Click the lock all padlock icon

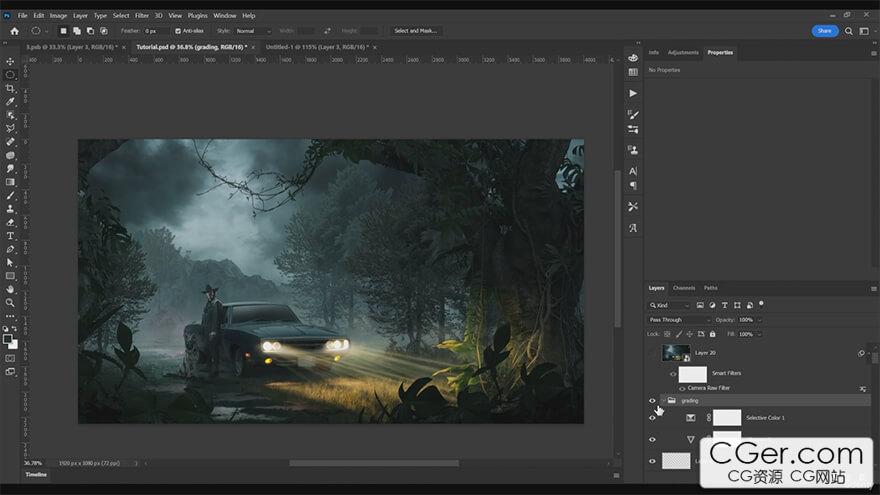712,334
